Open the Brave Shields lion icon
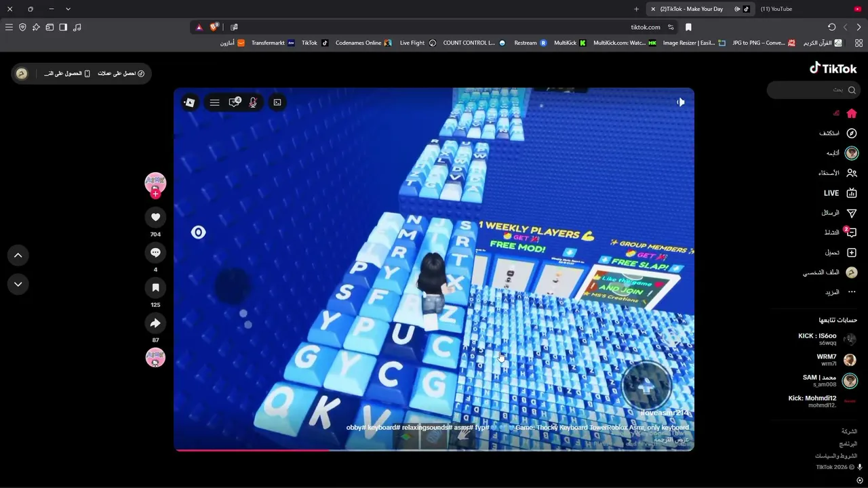This screenshot has width=868, height=488. point(214,27)
